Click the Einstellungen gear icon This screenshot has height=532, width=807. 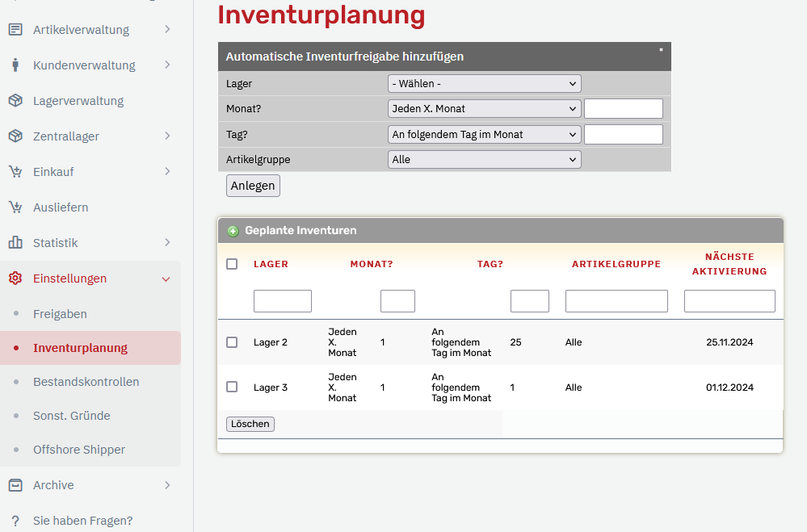(15, 279)
